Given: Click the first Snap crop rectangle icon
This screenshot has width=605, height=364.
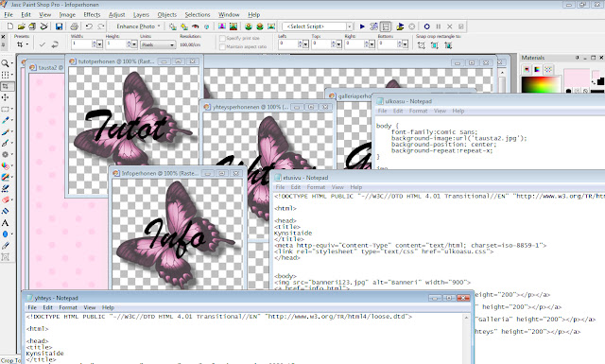Looking at the screenshot, I should 422,45.
